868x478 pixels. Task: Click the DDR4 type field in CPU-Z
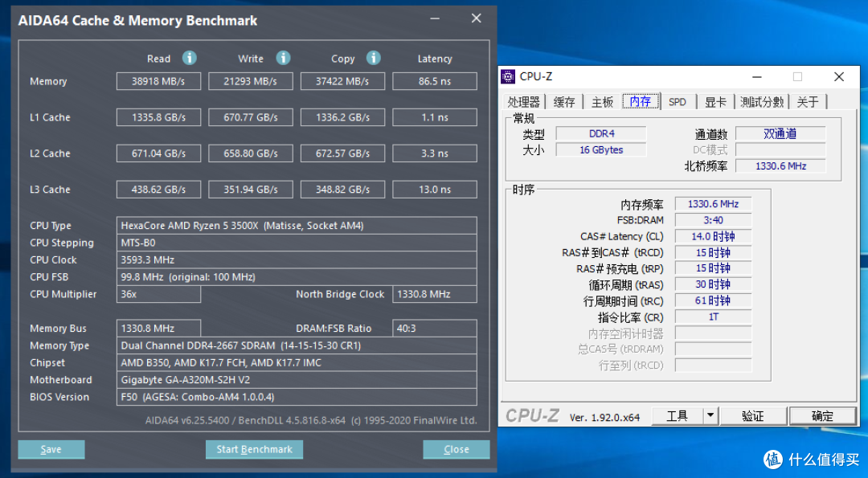tap(601, 133)
